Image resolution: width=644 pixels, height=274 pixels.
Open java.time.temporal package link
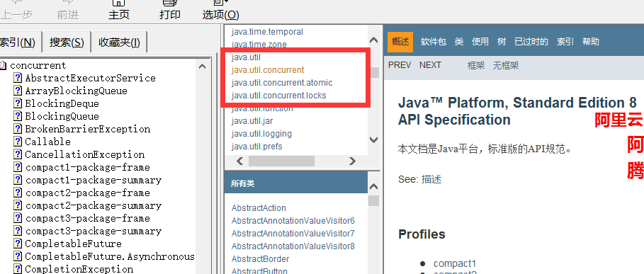pos(267,32)
